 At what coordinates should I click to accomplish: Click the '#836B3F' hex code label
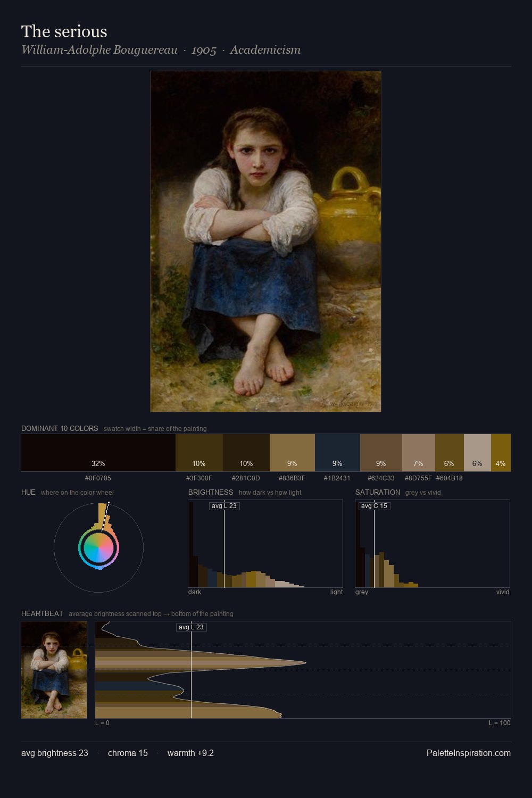[x=292, y=478]
